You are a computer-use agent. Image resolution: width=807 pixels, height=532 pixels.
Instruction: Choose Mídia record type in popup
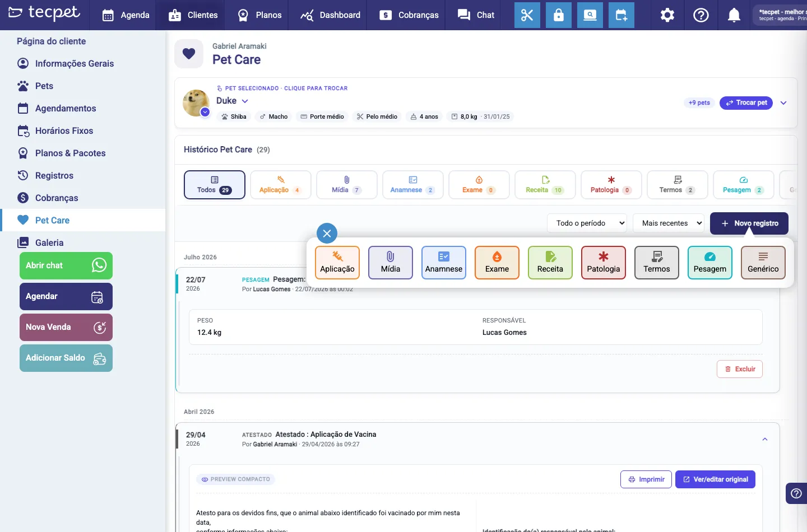click(391, 263)
